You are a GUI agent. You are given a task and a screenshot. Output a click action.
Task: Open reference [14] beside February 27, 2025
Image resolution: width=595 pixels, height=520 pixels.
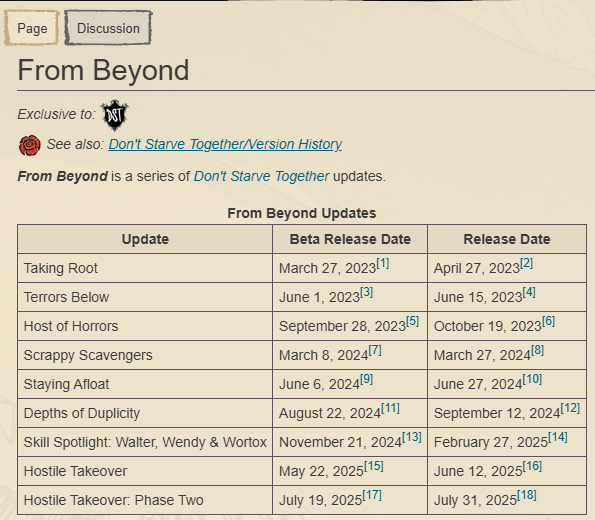558,437
